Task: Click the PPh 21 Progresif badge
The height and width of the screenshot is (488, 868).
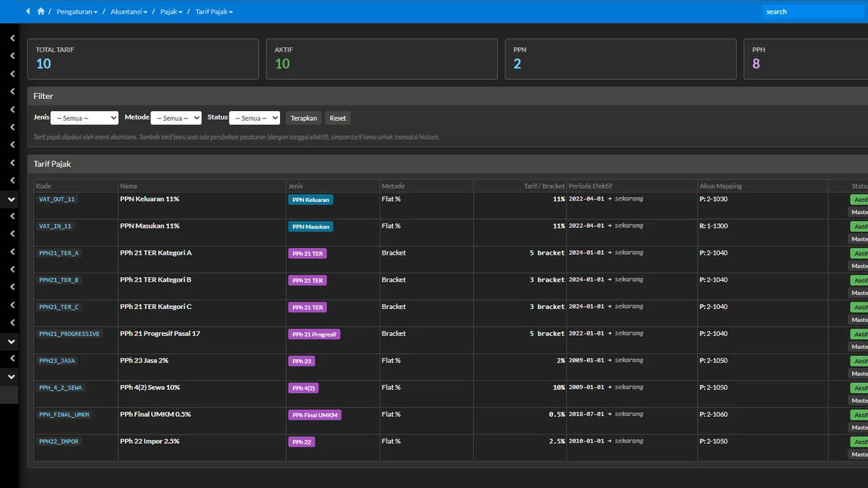Action: pos(314,334)
